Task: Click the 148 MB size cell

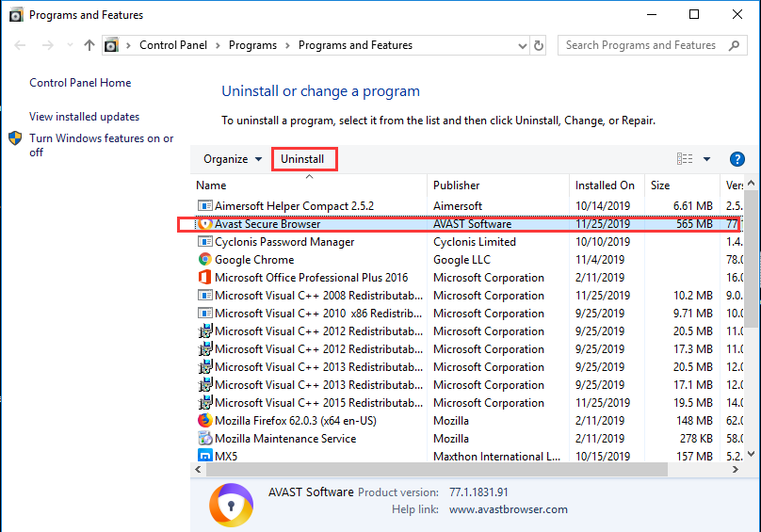Action: pyautogui.click(x=694, y=421)
